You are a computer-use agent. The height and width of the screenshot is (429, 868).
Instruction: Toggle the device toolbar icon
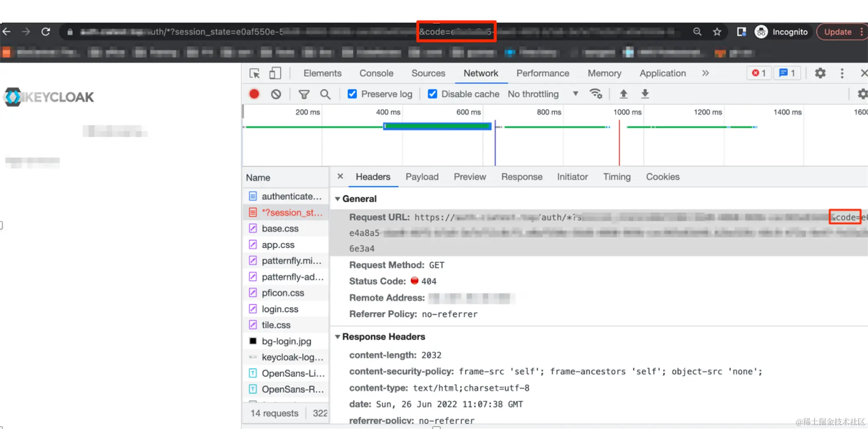[x=275, y=73]
